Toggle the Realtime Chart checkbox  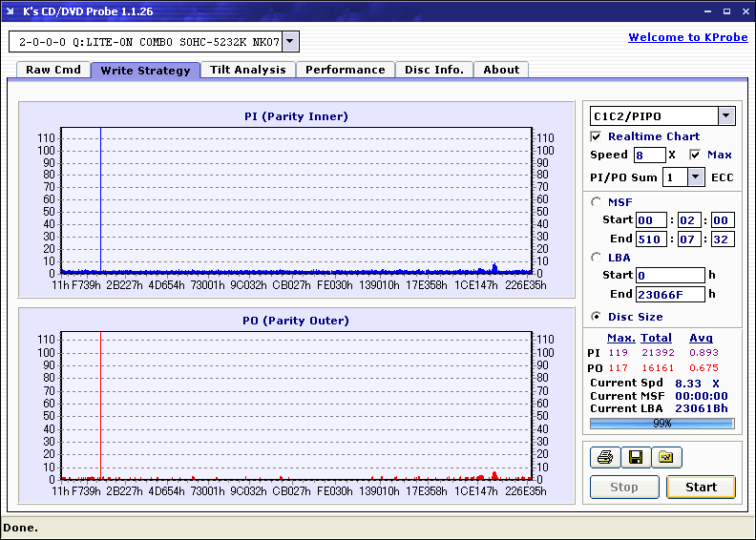597,136
